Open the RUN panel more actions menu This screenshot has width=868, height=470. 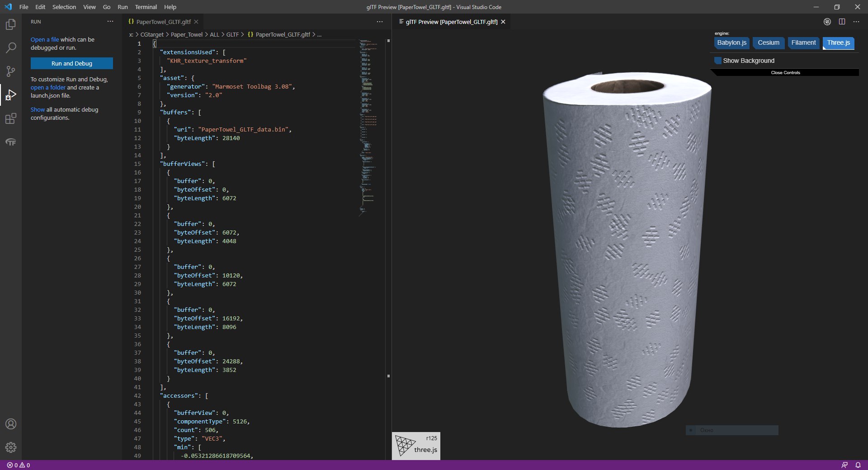coord(110,22)
